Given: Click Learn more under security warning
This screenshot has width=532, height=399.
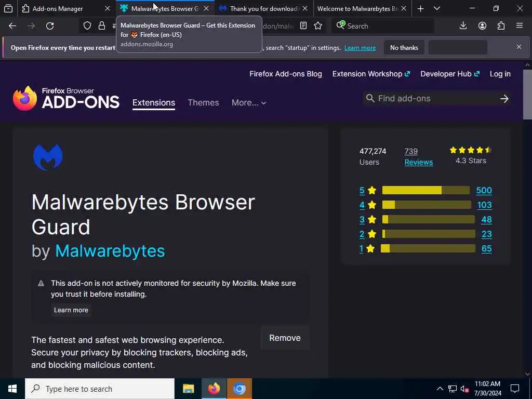Looking at the screenshot, I should (x=71, y=310).
